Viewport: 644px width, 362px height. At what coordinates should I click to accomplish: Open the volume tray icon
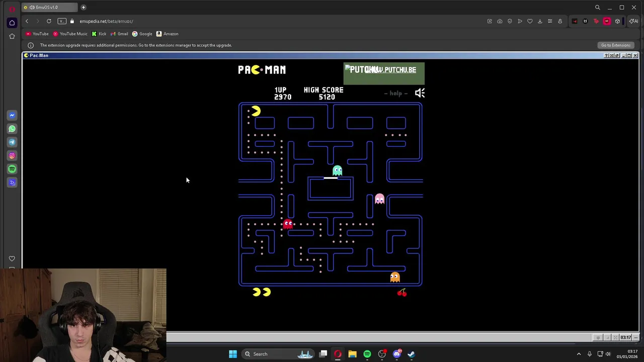608,354
